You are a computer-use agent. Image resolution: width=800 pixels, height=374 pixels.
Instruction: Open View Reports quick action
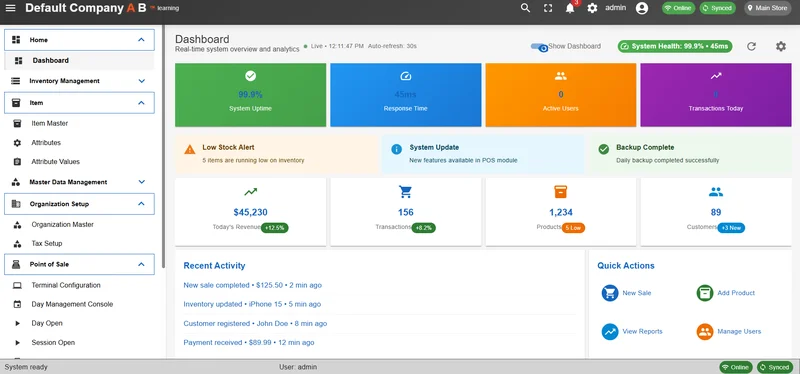tap(632, 332)
